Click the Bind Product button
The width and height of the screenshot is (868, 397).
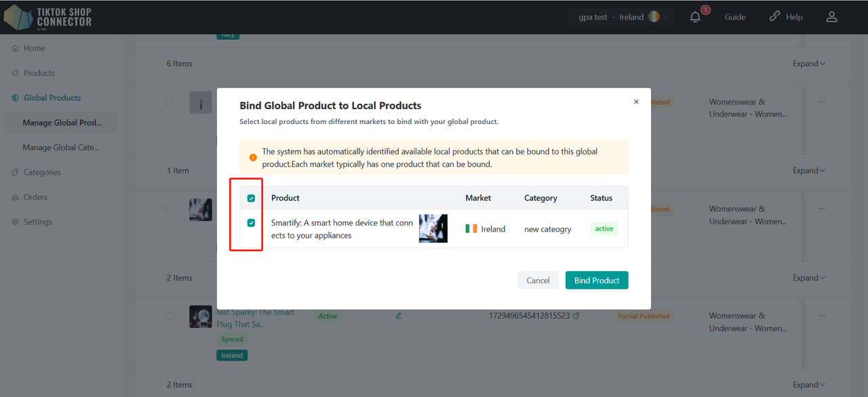point(597,280)
